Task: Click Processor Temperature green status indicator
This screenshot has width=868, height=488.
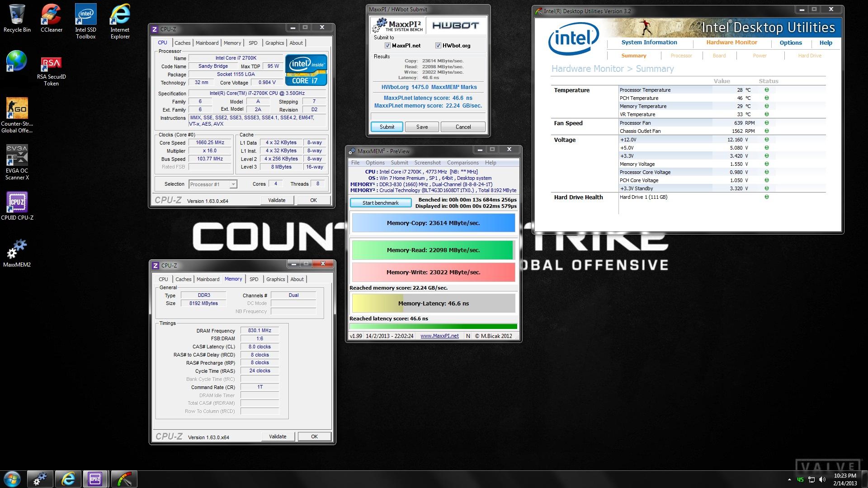Action: (x=767, y=90)
